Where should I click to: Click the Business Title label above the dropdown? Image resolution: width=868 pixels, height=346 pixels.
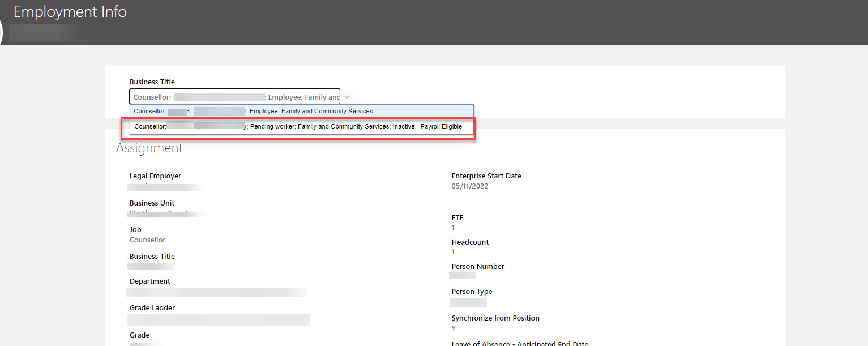(x=152, y=82)
